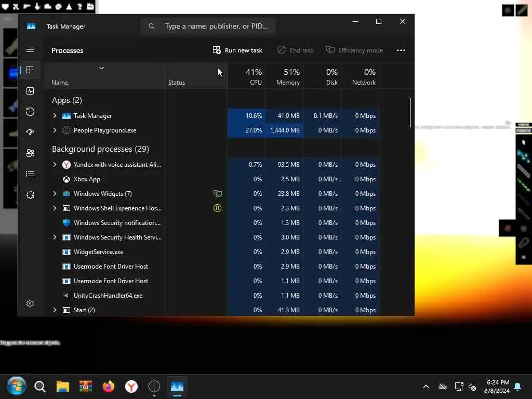
Task: Open the Services puzzle-piece sidebar icon
Action: click(x=30, y=195)
